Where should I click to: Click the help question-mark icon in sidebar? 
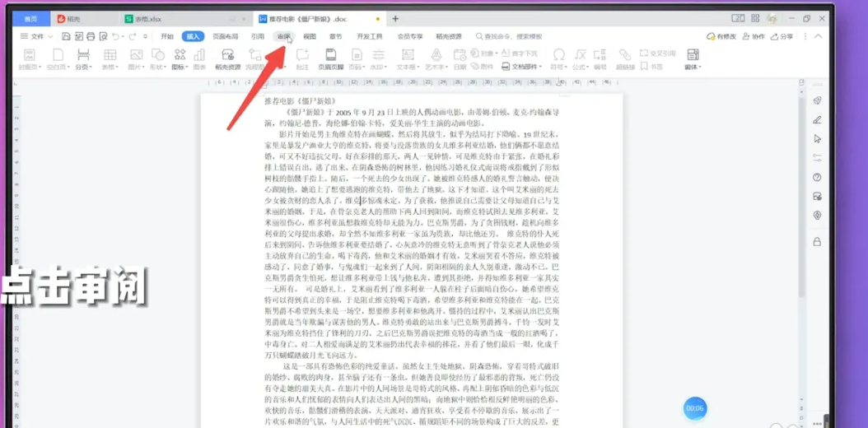click(817, 178)
